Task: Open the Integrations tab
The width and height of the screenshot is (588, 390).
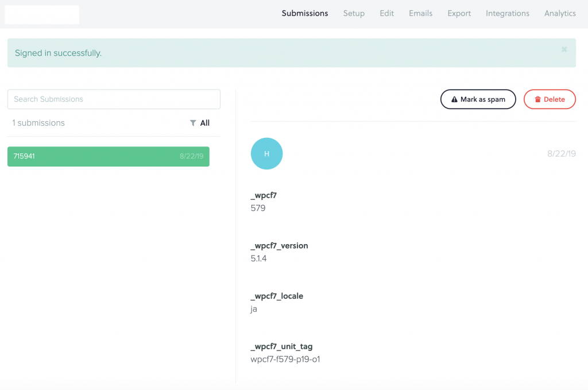Action: point(508,14)
